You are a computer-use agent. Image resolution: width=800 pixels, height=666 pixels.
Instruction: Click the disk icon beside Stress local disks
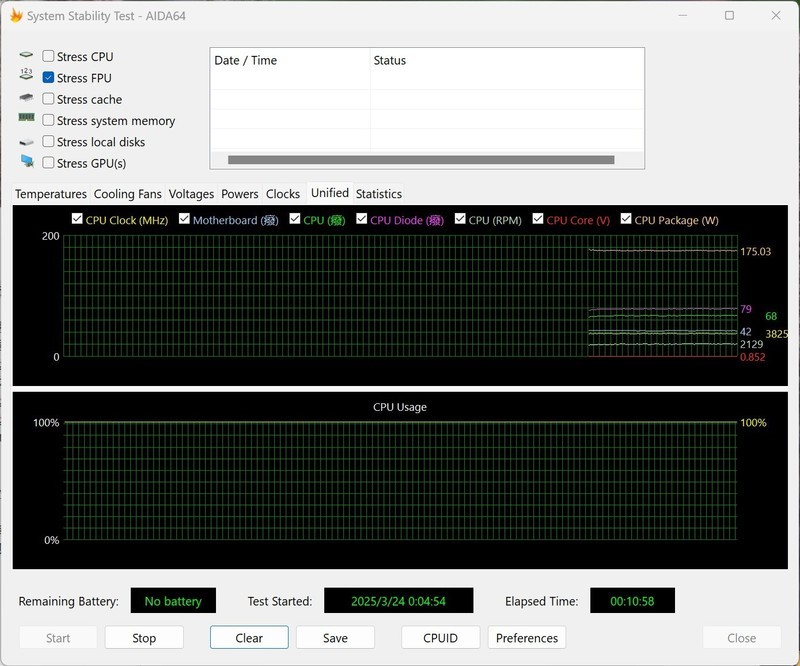click(x=28, y=141)
